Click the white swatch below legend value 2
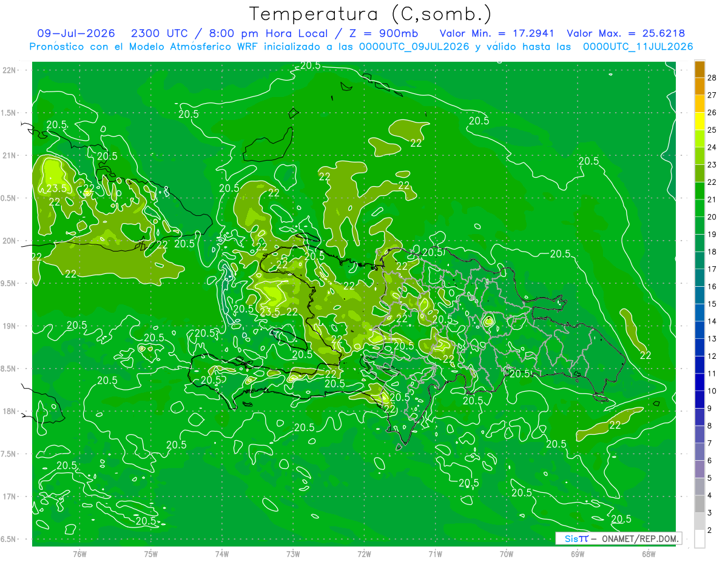This screenshot has width=728, height=562. (699, 539)
